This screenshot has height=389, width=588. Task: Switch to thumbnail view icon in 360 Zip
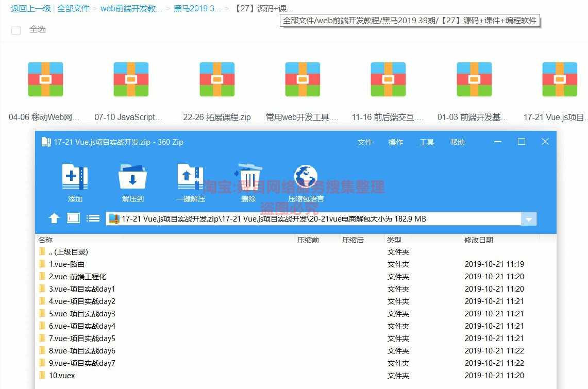coord(74,218)
